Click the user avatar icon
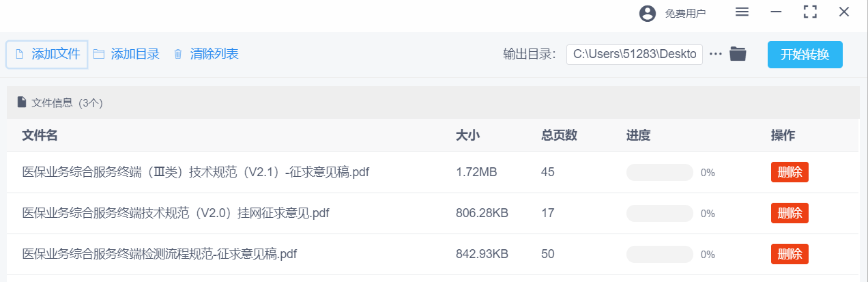 (647, 13)
